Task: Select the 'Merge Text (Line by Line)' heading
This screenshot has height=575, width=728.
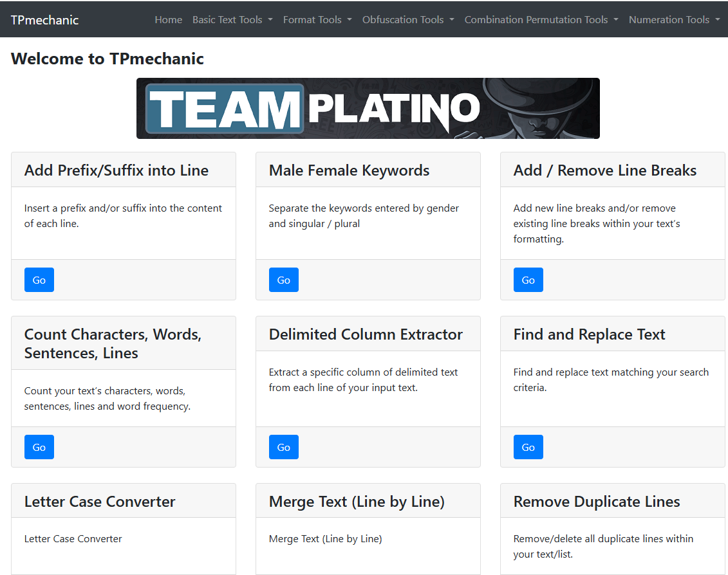Action: point(357,501)
